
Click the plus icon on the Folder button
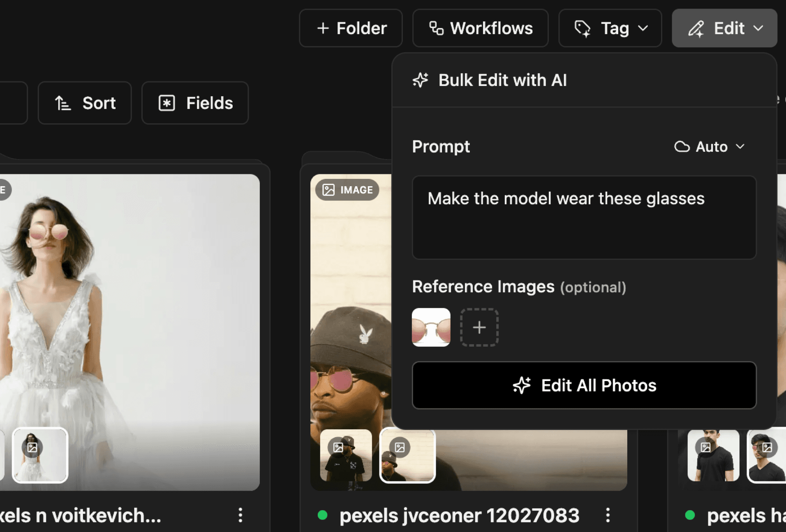[x=323, y=28]
